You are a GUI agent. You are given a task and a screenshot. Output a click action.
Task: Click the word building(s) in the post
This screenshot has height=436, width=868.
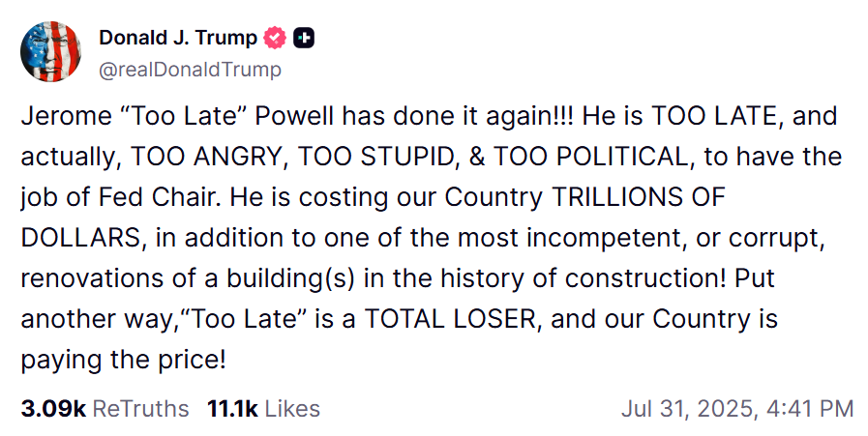(x=290, y=278)
